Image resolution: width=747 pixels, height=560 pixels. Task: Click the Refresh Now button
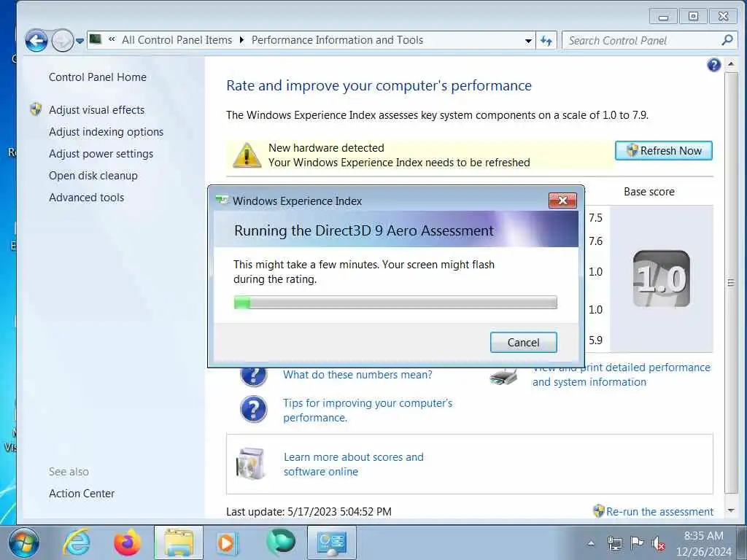point(664,150)
